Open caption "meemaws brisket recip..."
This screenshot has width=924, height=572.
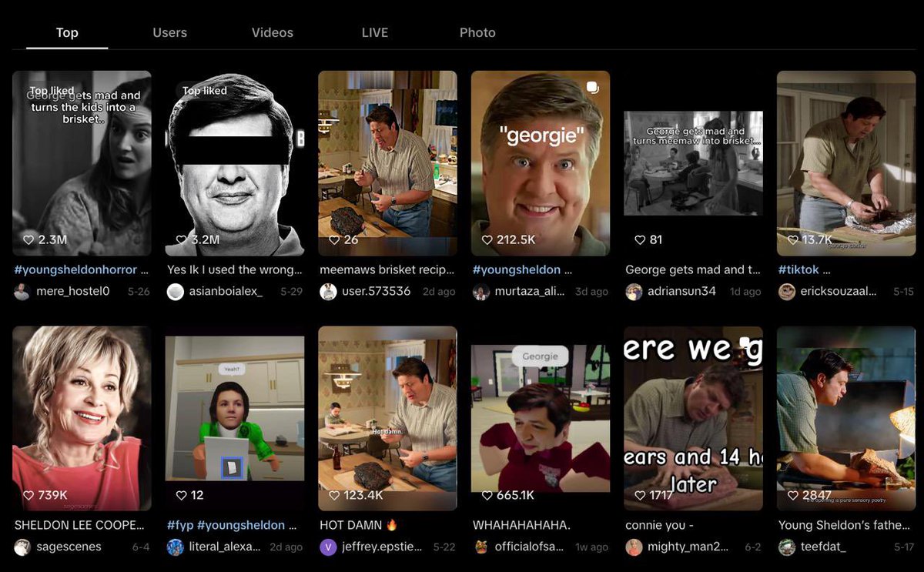pos(387,269)
